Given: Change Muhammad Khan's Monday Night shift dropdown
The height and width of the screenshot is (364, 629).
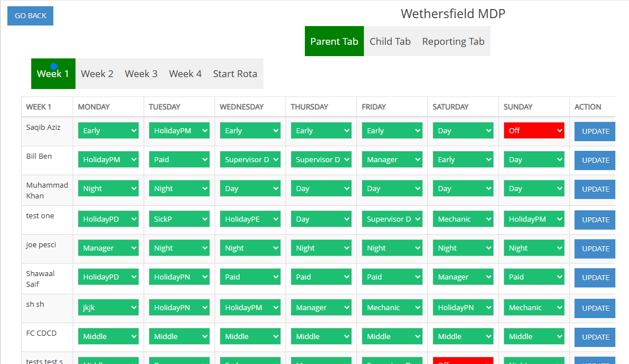Looking at the screenshot, I should pos(108,189).
